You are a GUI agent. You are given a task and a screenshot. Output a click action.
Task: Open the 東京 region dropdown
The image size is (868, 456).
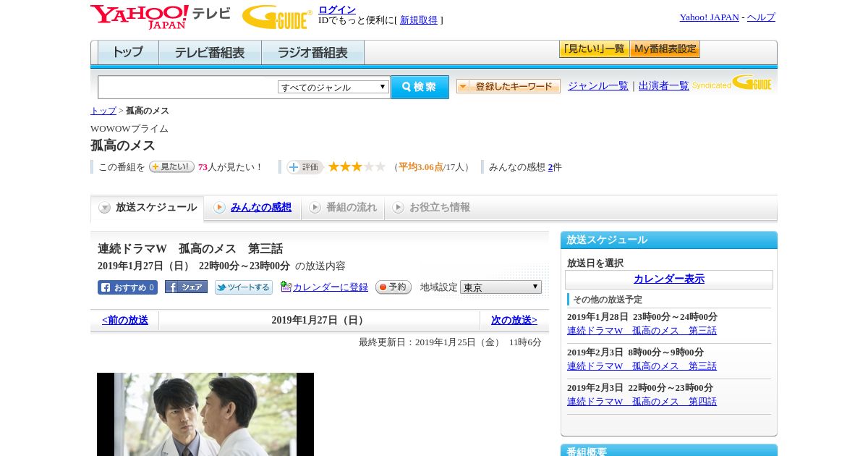coord(501,287)
